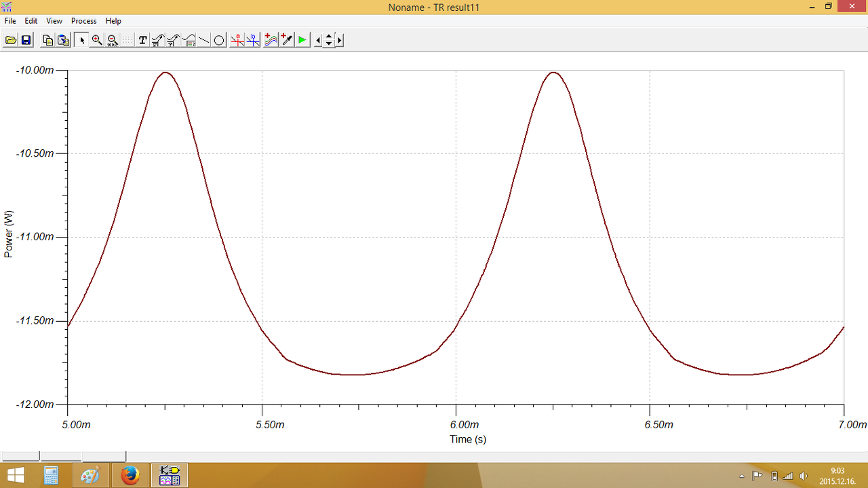This screenshot has height=488, width=868.
Task: Shift view right with right arrow
Action: coord(339,40)
